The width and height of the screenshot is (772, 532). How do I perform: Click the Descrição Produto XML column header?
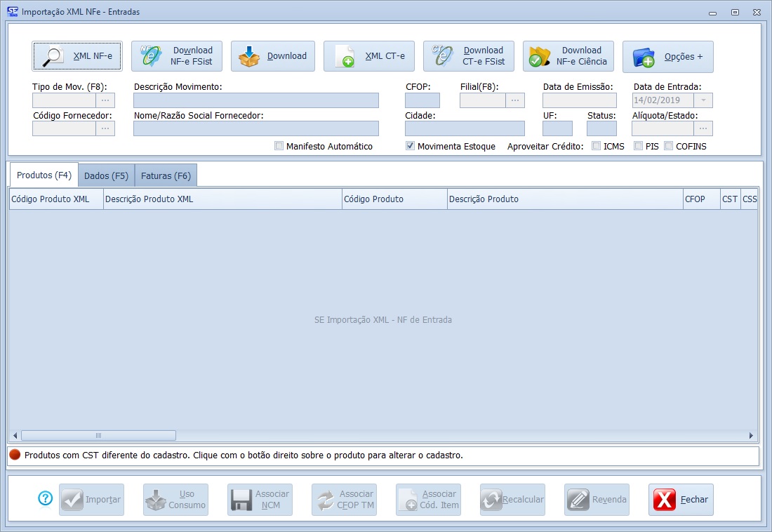coord(222,199)
